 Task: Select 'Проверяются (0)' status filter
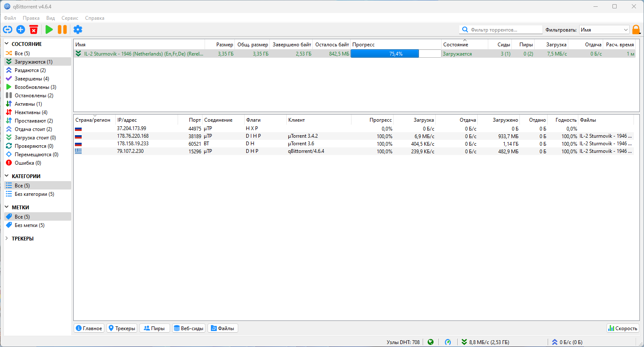(x=37, y=146)
